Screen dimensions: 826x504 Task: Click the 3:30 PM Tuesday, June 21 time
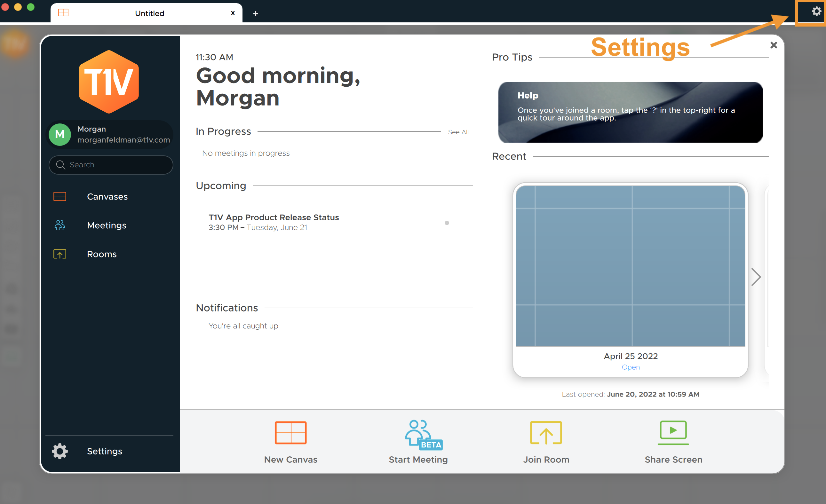tap(258, 228)
